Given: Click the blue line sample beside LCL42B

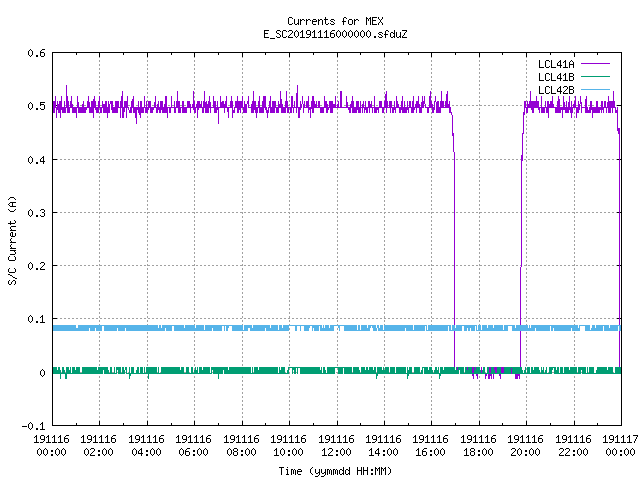Looking at the screenshot, I should [595, 89].
